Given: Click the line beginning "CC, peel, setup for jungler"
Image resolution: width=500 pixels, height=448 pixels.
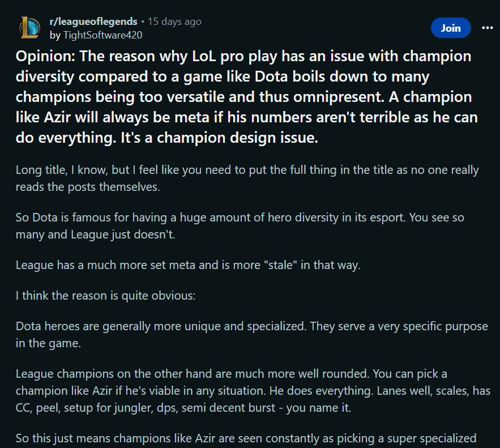Looking at the screenshot, I should pyautogui.click(x=183, y=407).
